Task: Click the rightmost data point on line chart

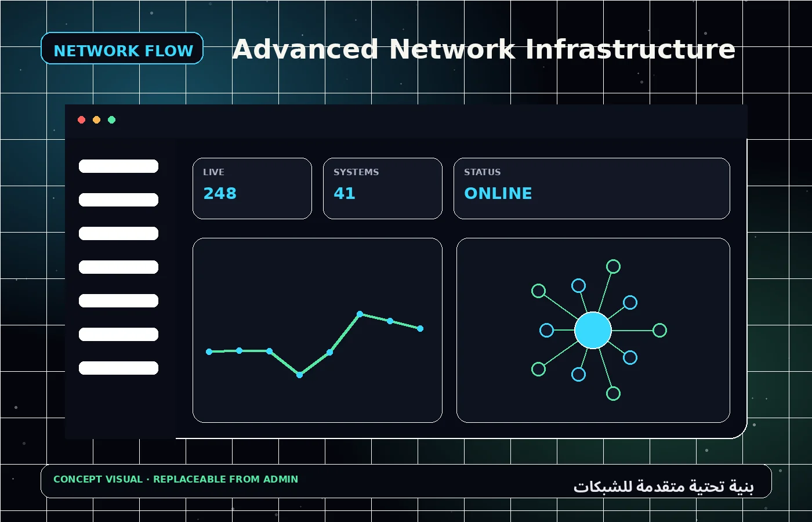Action: pos(420,328)
